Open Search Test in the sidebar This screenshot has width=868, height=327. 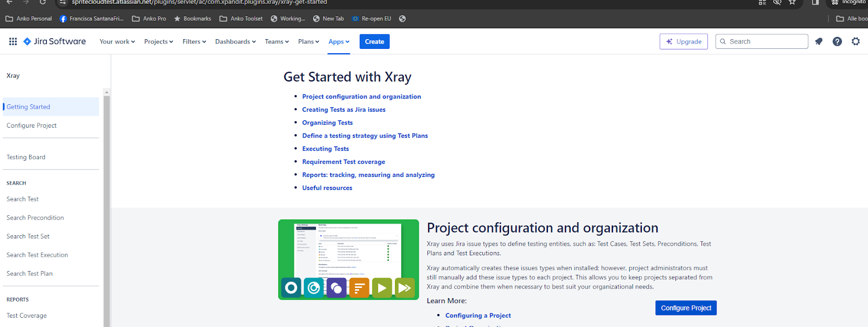tap(23, 199)
